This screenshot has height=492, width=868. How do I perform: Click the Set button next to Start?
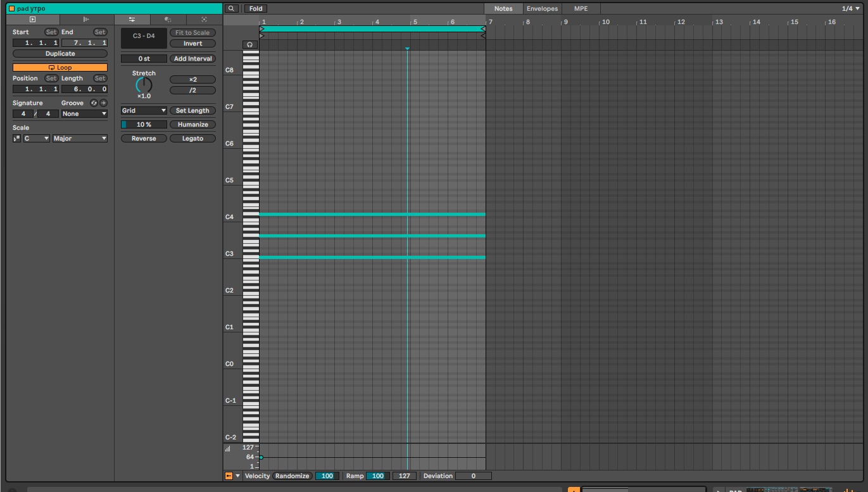coord(51,32)
